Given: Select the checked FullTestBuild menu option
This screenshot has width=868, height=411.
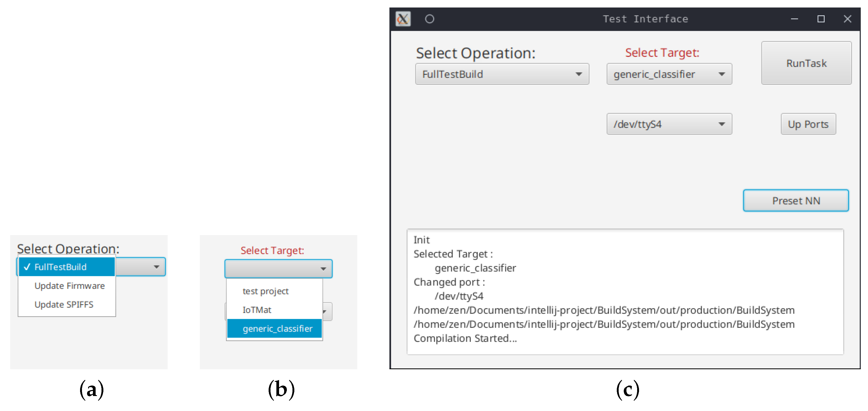Looking at the screenshot, I should pyautogui.click(x=67, y=267).
